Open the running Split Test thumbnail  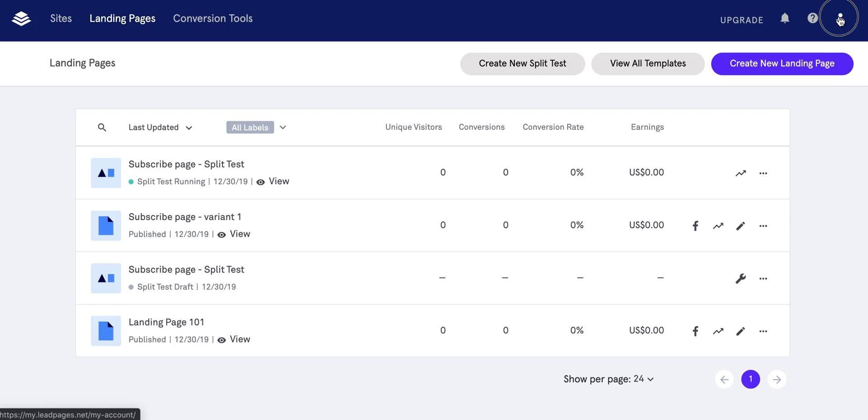pos(106,173)
